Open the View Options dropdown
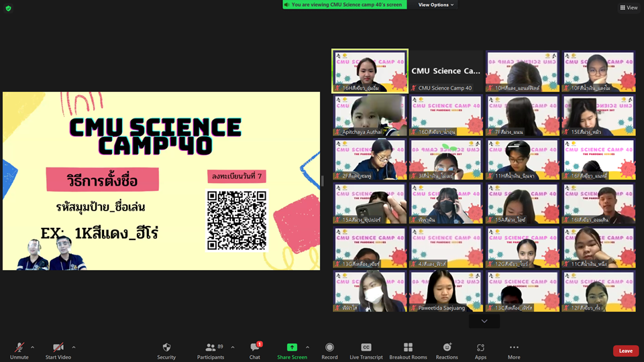The height and width of the screenshot is (362, 644). [x=436, y=5]
